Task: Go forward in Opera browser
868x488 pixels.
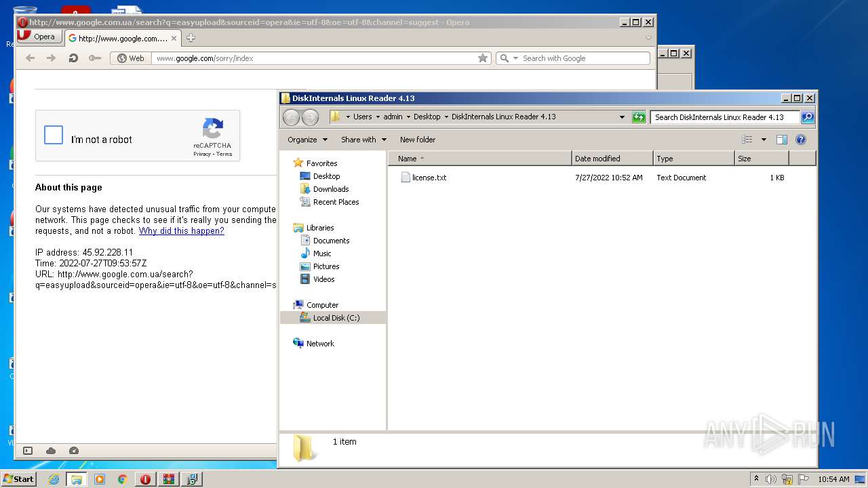Action: (x=51, y=58)
